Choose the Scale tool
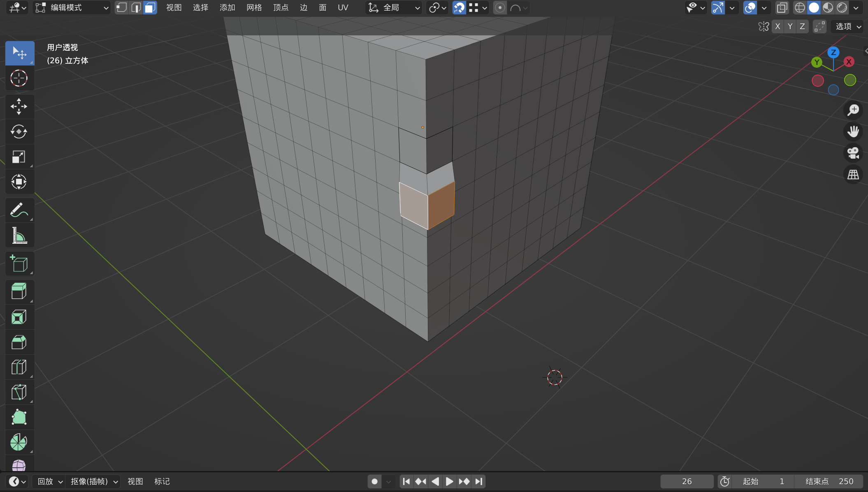868x492 pixels. (x=19, y=157)
